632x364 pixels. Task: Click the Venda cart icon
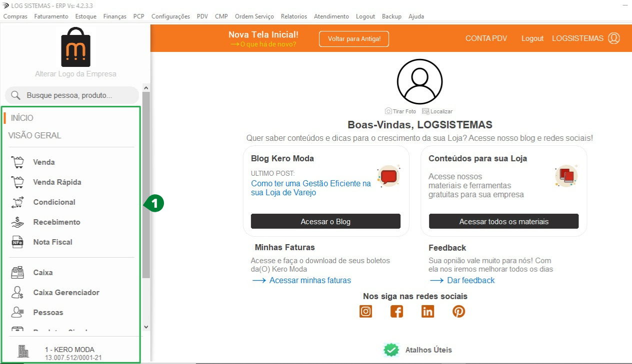[18, 162]
